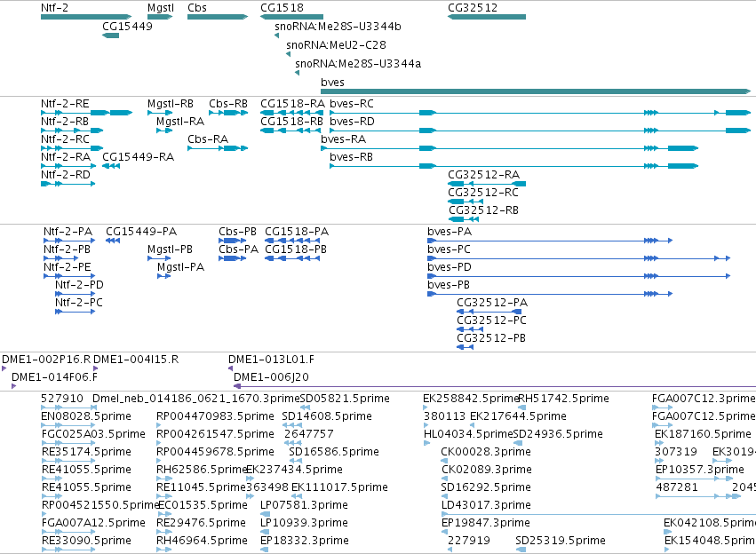Click the bves-RB transcript label
756x554 pixels.
pos(351,157)
